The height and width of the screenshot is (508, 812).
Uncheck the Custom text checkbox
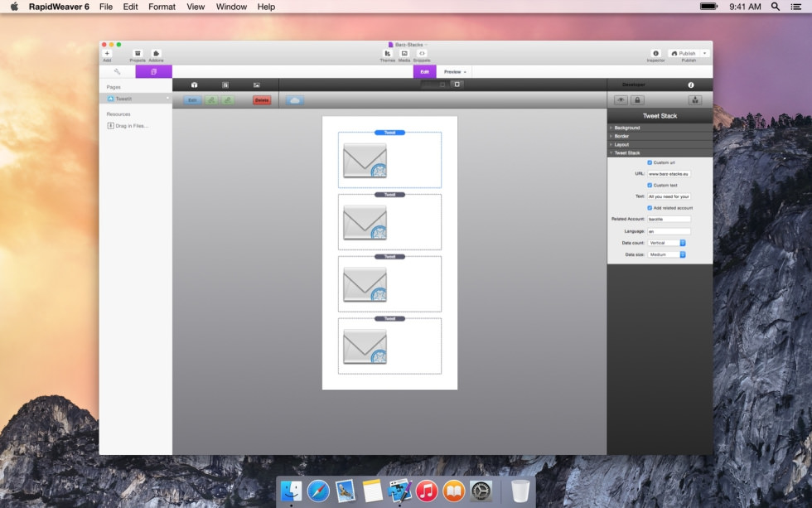pyautogui.click(x=650, y=186)
